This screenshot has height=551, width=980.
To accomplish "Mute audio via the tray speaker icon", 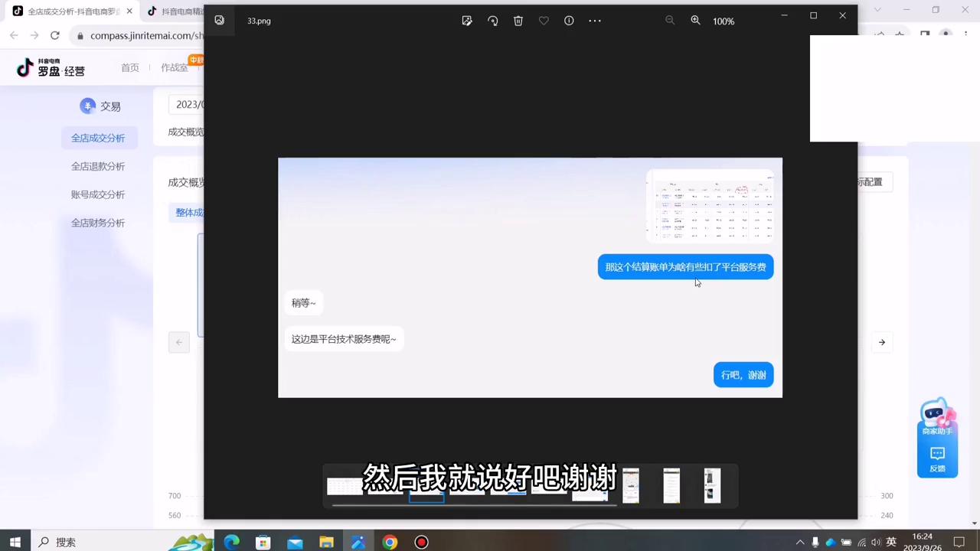I will (x=875, y=543).
